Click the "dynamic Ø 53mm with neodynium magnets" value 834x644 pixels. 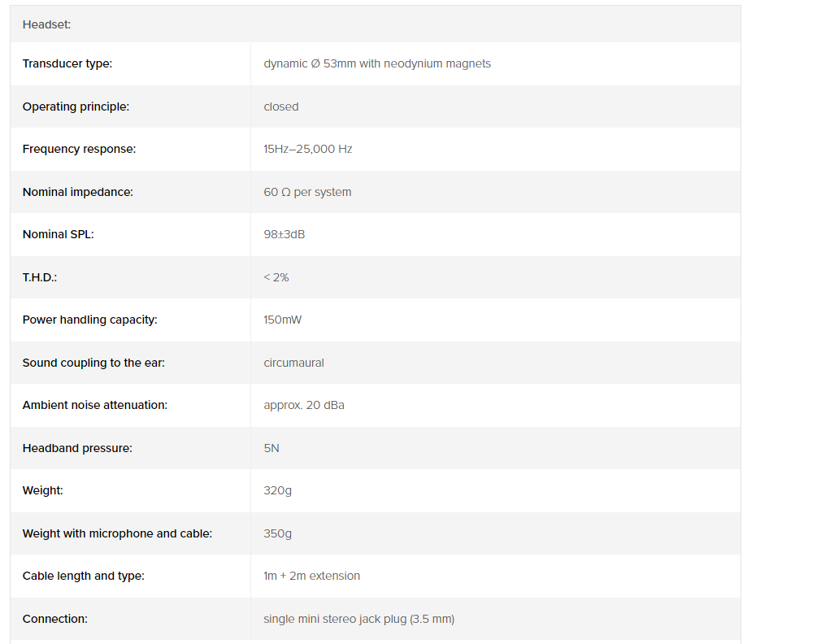pos(377,63)
